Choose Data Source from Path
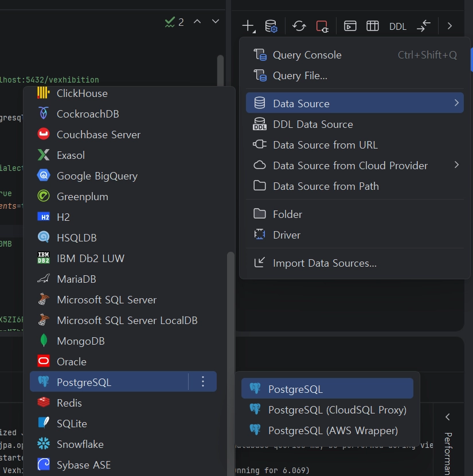 coord(355,186)
